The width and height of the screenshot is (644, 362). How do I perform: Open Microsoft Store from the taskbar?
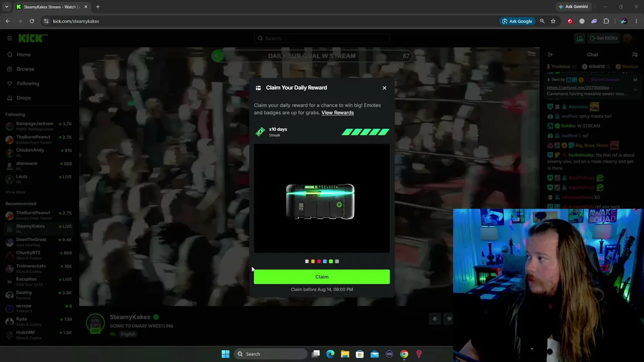point(360,354)
